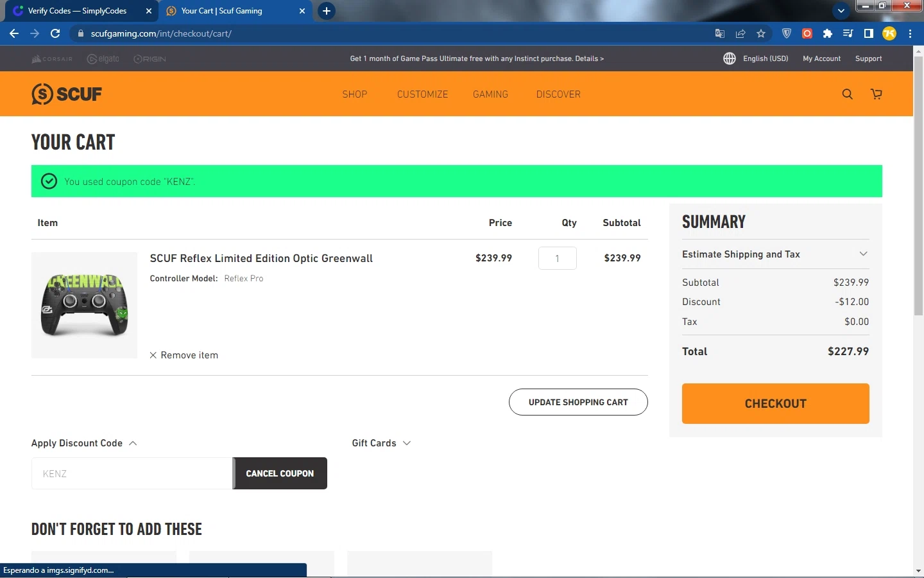Image resolution: width=924 pixels, height=578 pixels.
Task: Open the SHOP menu
Action: pyautogui.click(x=355, y=94)
